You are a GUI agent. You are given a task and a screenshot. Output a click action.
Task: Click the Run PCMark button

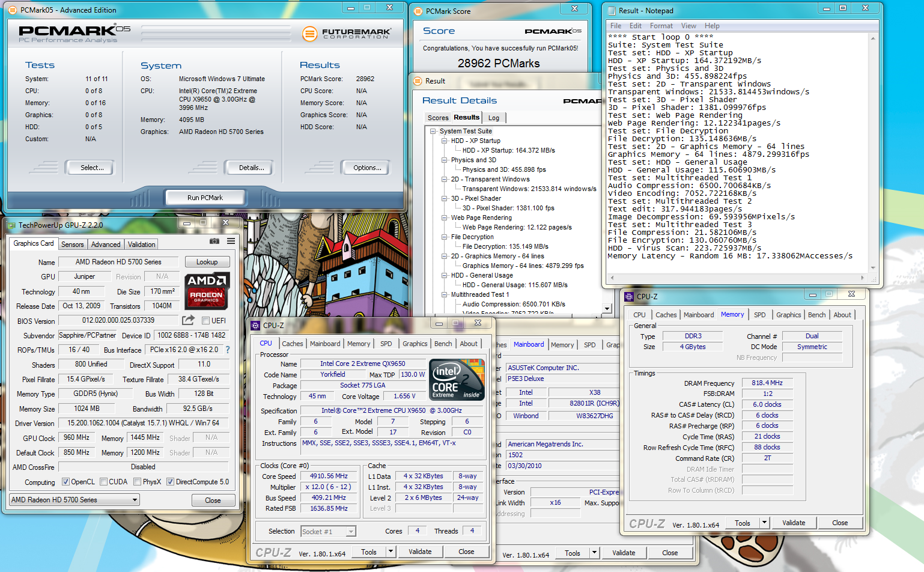pos(205,197)
